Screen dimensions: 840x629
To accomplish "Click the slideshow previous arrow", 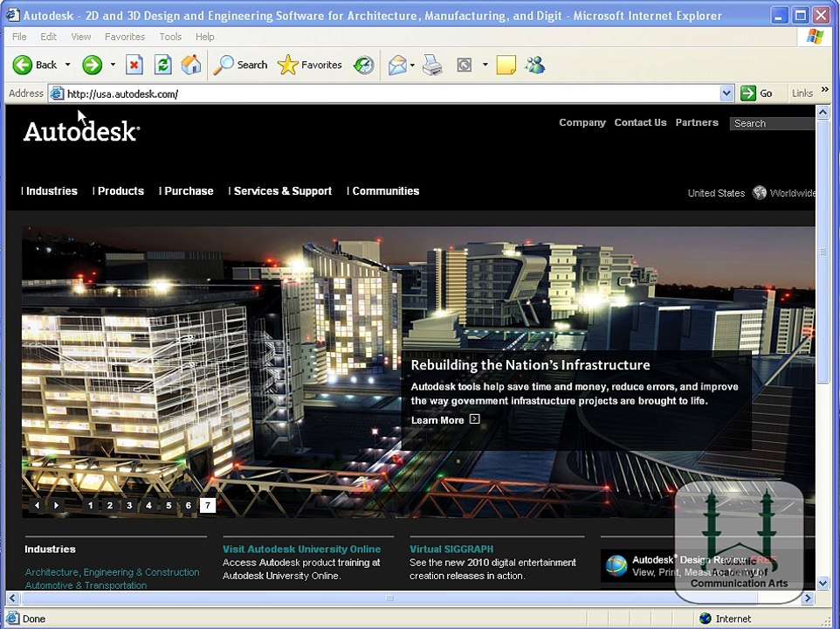I will tap(37, 505).
